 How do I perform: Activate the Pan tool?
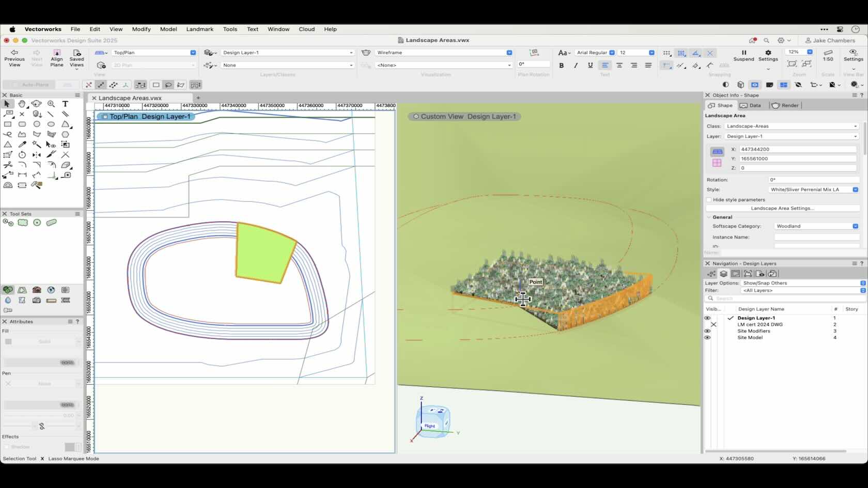[x=22, y=104]
